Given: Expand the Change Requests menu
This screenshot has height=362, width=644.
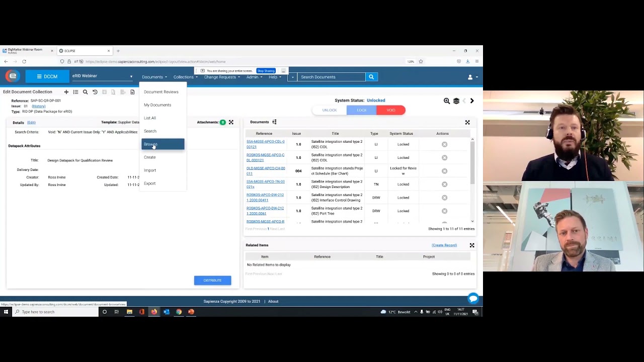Looking at the screenshot, I should coord(221,77).
